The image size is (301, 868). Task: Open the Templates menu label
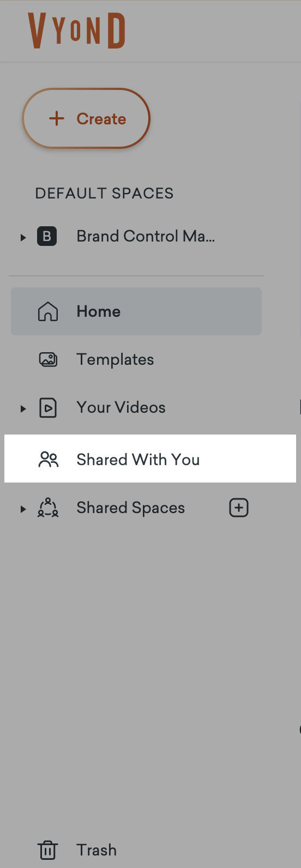pos(115,359)
